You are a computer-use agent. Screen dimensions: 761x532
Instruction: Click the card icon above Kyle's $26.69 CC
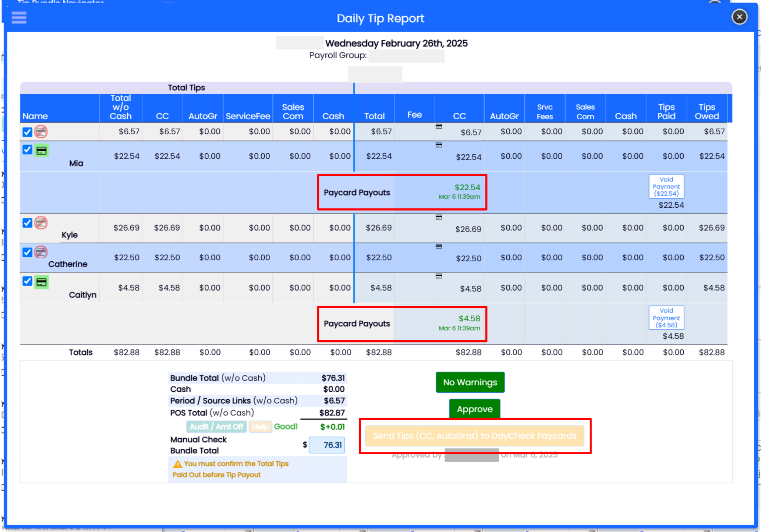pyautogui.click(x=439, y=217)
